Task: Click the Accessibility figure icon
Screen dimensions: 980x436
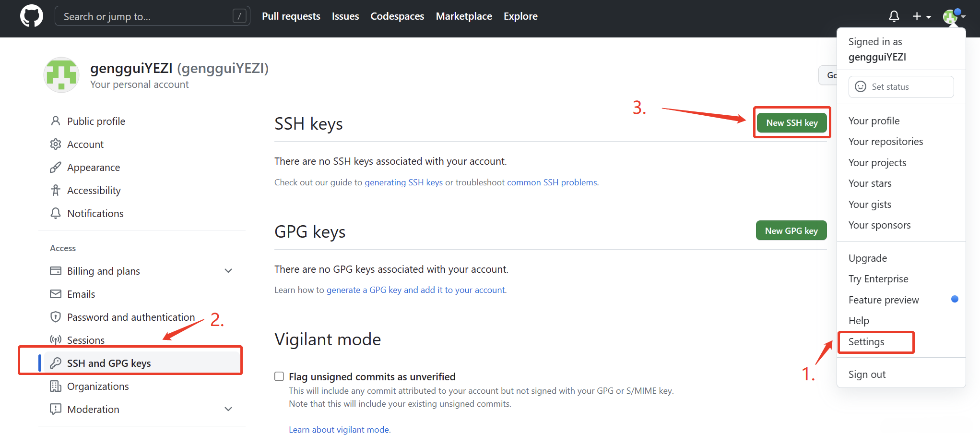Action: point(56,190)
